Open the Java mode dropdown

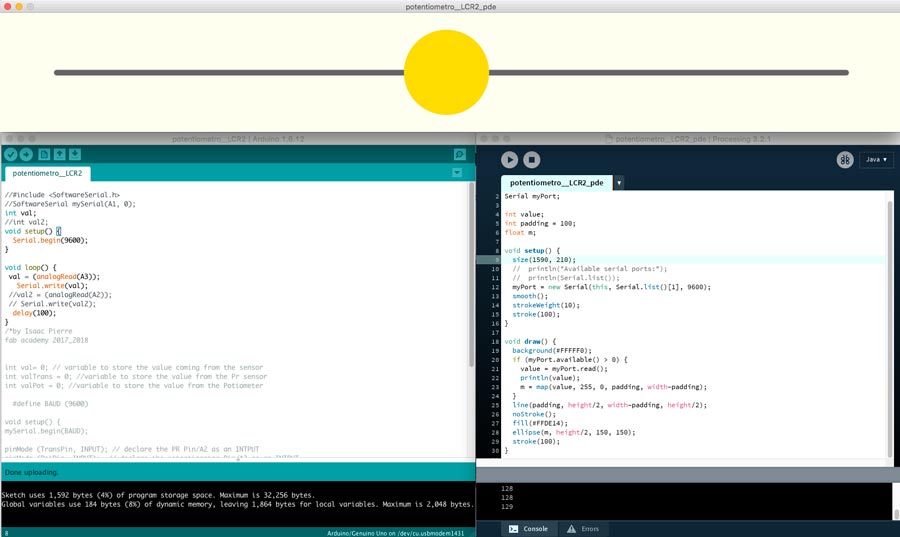coord(876,159)
